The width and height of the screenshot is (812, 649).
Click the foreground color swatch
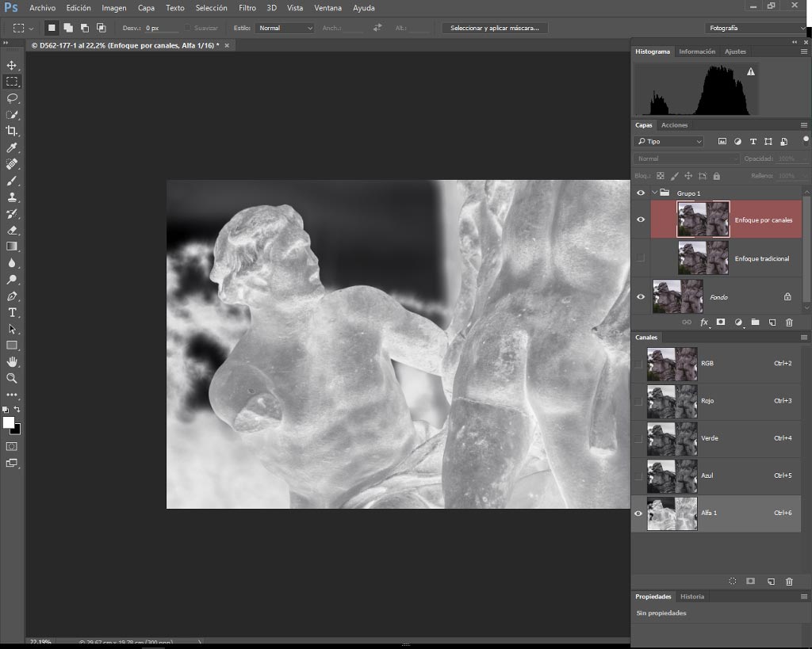(8, 423)
